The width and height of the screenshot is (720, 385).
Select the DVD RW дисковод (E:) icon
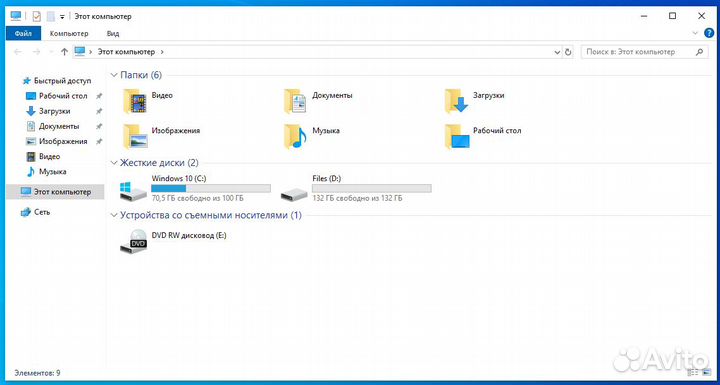pyautogui.click(x=134, y=242)
